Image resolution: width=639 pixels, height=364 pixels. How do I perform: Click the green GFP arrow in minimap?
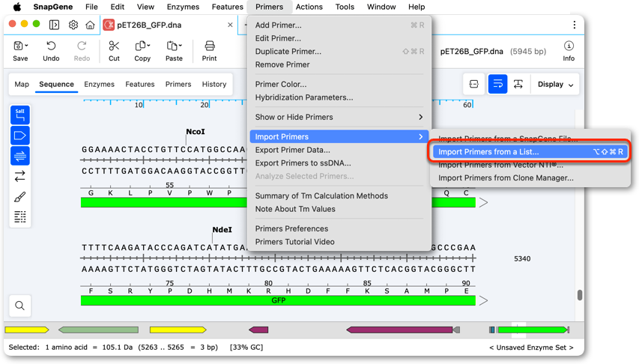point(533,330)
